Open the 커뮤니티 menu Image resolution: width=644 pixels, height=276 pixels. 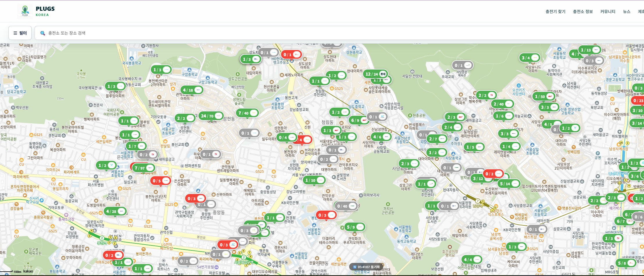coord(608,12)
